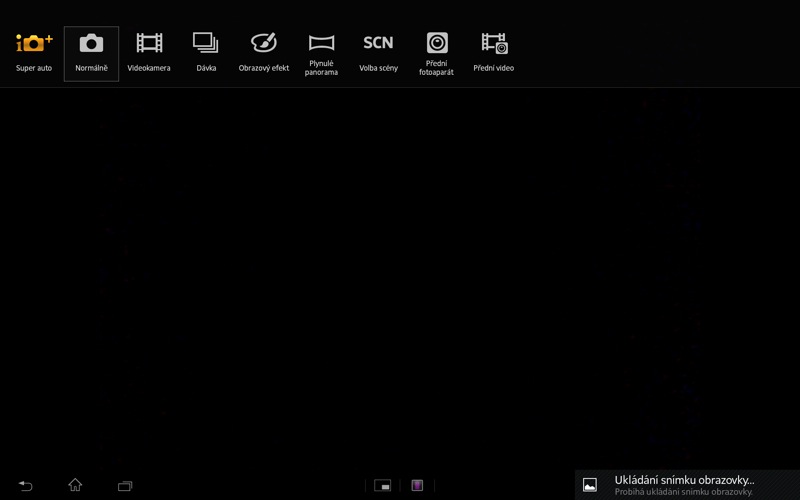Image resolution: width=800 pixels, height=500 pixels.
Task: Open the small app window icon in navigation bar
Action: [x=383, y=485]
